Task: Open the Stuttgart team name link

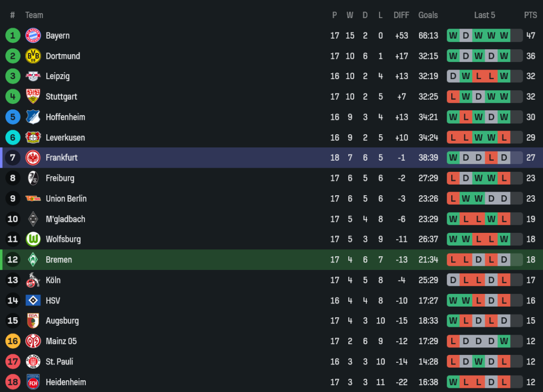Action: tap(62, 97)
